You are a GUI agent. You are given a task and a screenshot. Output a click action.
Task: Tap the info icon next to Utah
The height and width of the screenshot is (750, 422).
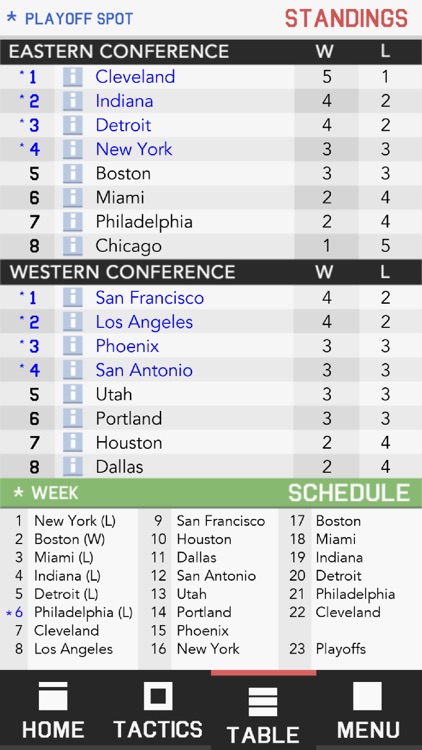[x=73, y=394]
